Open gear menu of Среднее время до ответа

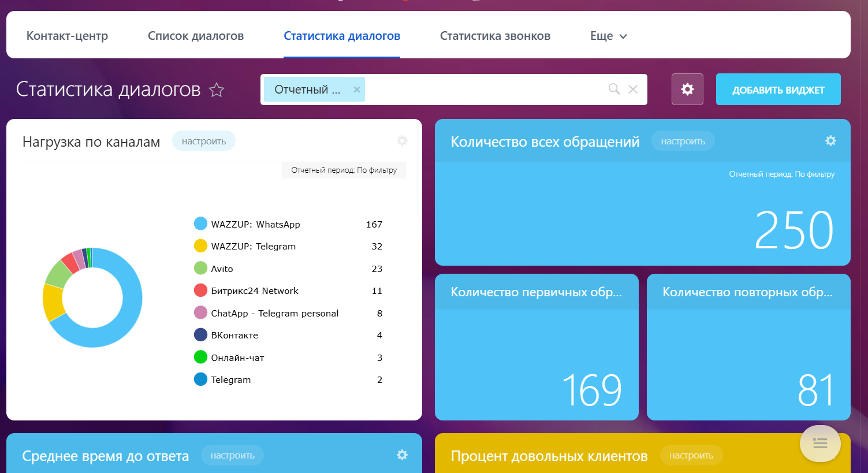tap(403, 455)
